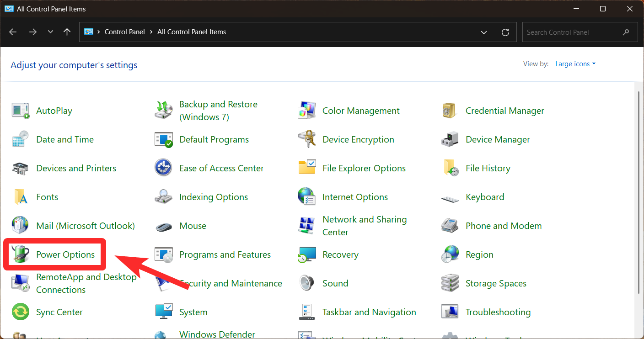This screenshot has width=644, height=339.
Task: Expand the View by Large icons dropdown
Action: pos(575,64)
